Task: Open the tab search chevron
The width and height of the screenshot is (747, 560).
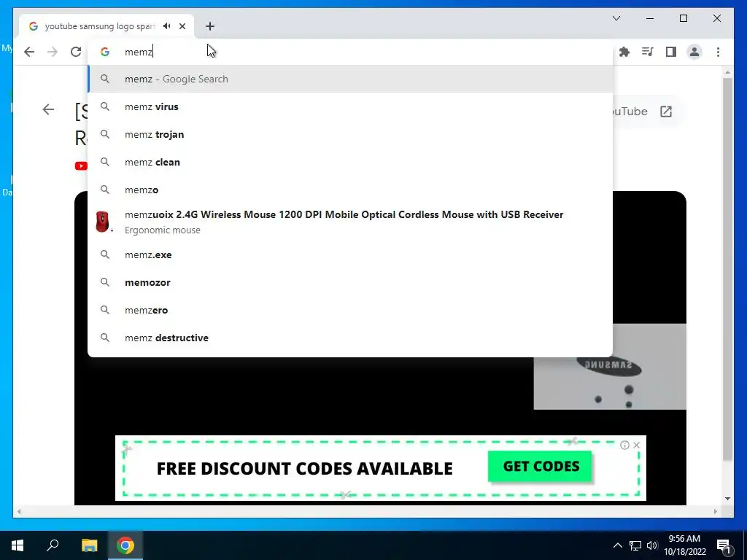Action: (616, 18)
